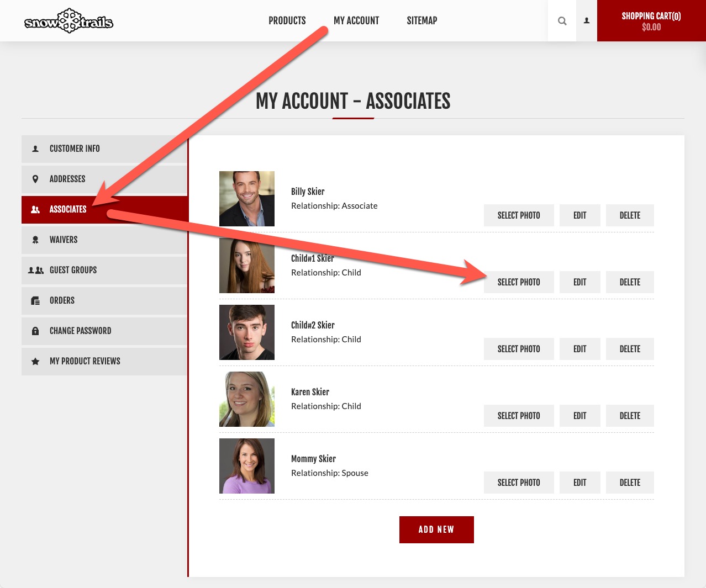Click the search magnifier icon in header
This screenshot has height=588, width=706.
562,21
